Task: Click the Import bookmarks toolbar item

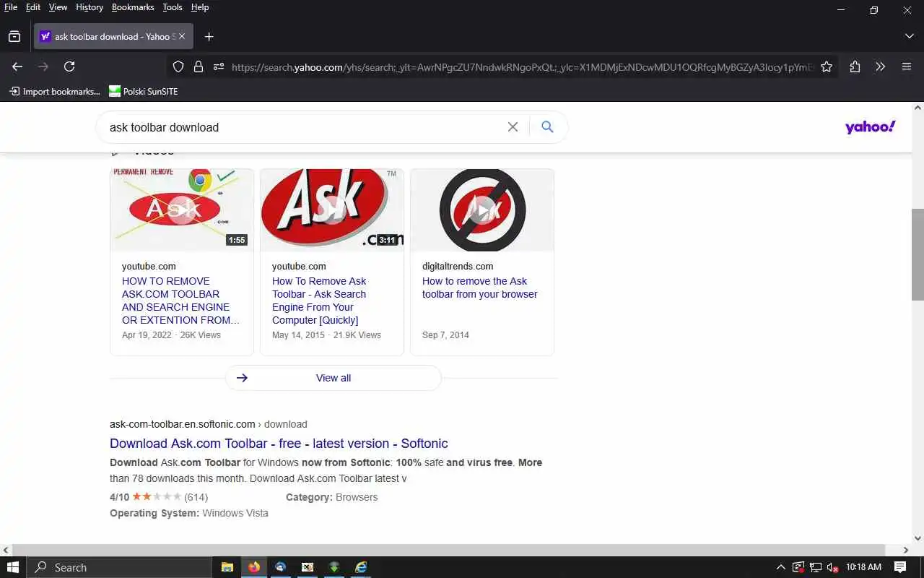Action: point(55,91)
